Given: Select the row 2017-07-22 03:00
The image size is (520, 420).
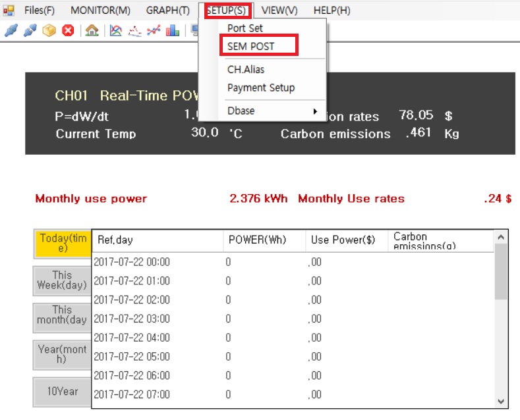Looking at the screenshot, I should tap(293, 319).
